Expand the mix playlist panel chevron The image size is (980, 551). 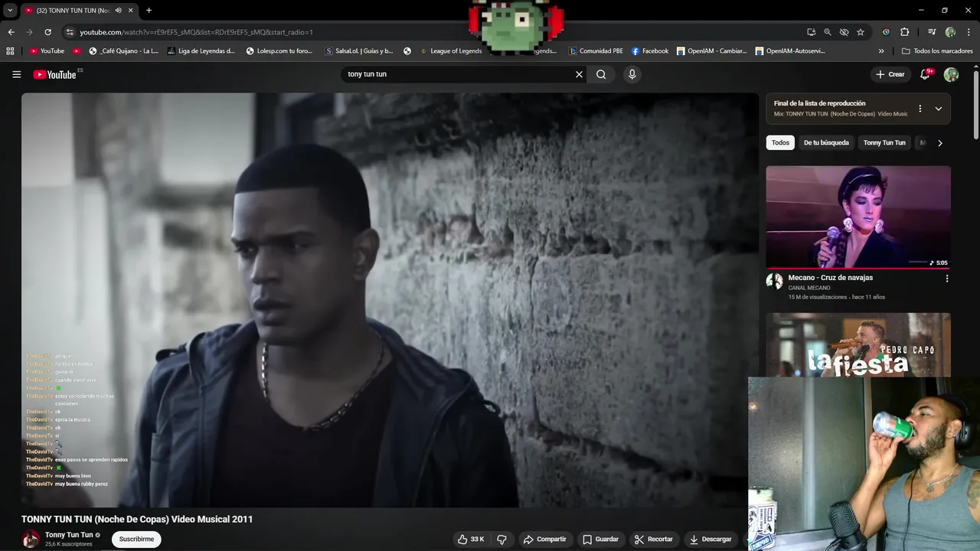click(x=938, y=109)
